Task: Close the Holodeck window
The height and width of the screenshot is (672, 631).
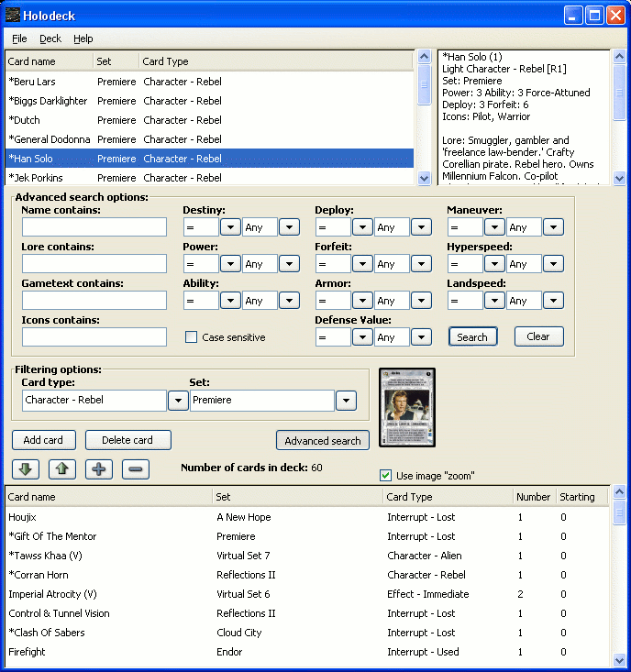Action: [616, 16]
